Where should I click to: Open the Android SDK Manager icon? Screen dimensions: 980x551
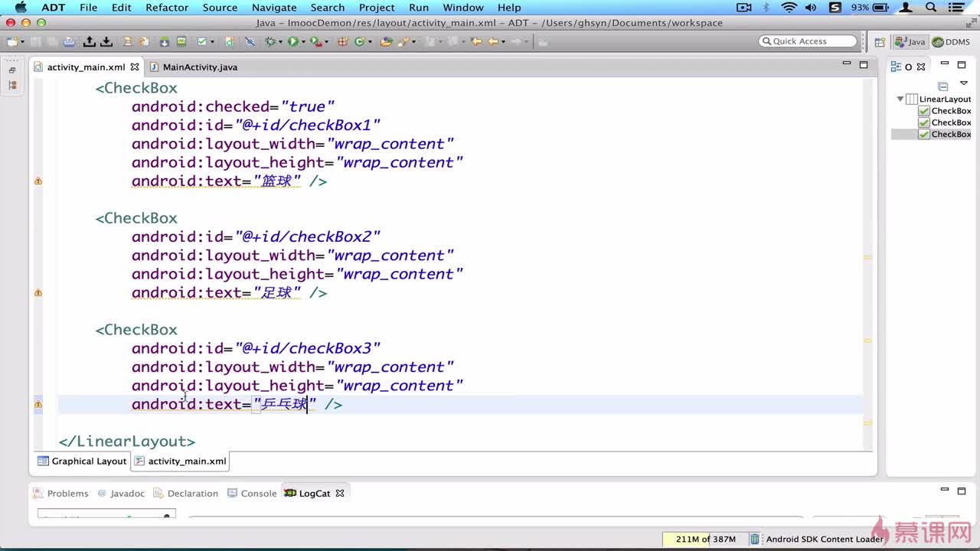coord(164,41)
